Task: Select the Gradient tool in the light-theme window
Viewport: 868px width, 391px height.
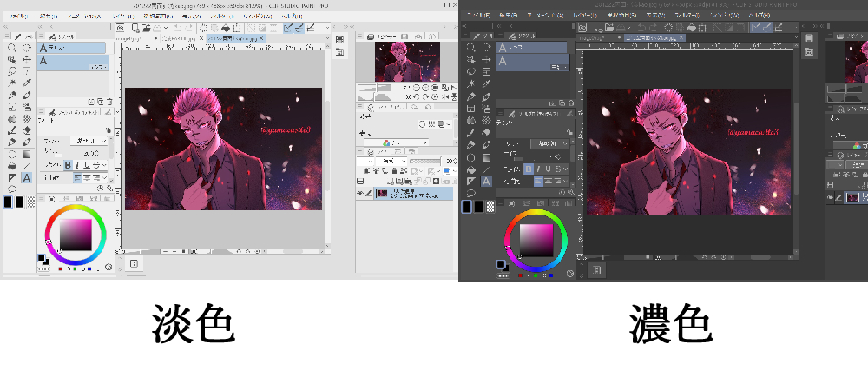Action: 26,155
